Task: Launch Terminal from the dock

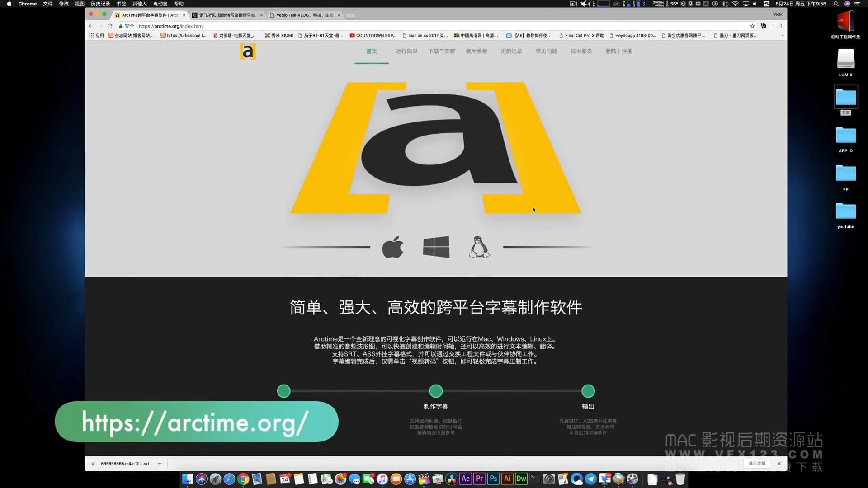Action: 535,479
